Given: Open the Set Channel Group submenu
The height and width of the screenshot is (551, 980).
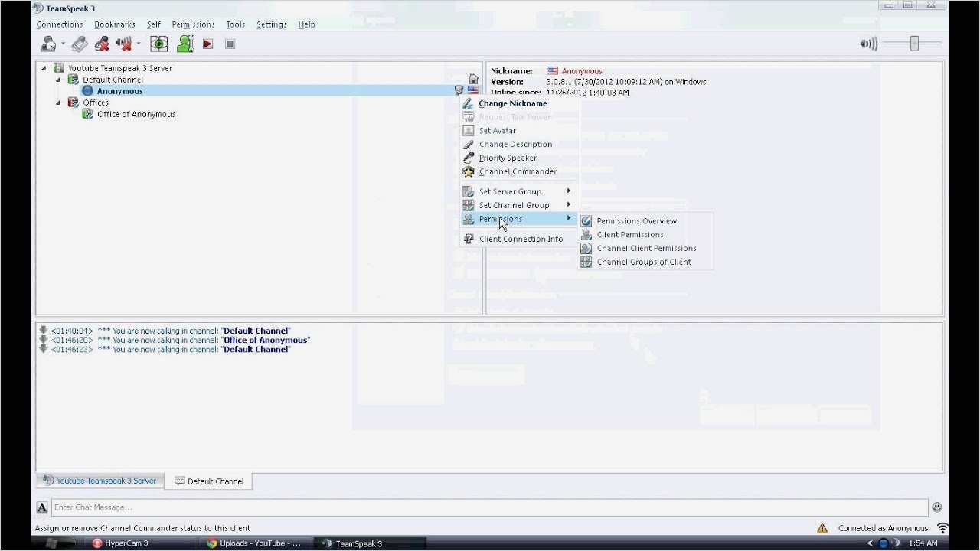Looking at the screenshot, I should (x=514, y=205).
